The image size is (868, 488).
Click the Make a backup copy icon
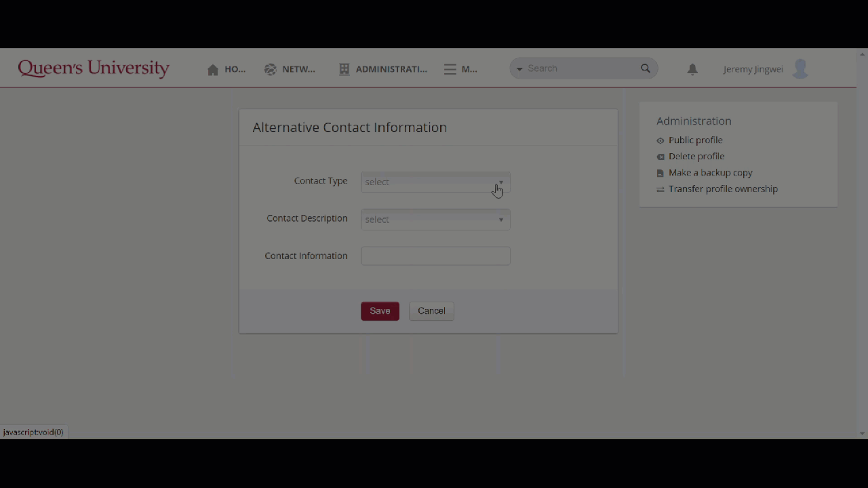point(660,174)
